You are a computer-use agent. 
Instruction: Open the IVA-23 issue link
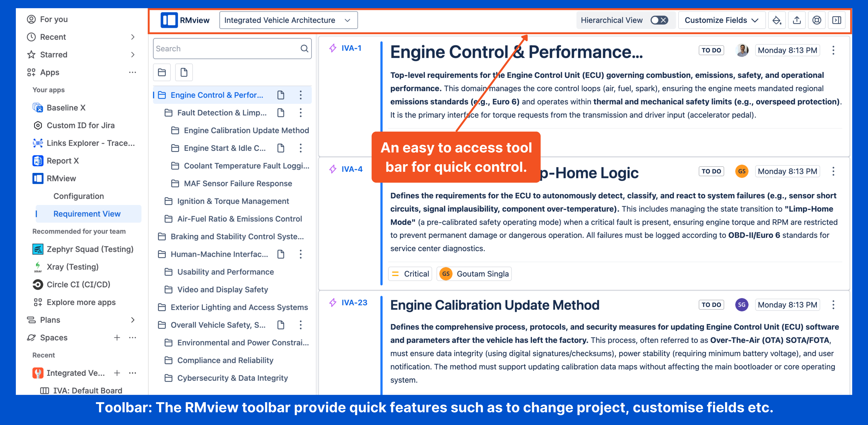(x=354, y=303)
